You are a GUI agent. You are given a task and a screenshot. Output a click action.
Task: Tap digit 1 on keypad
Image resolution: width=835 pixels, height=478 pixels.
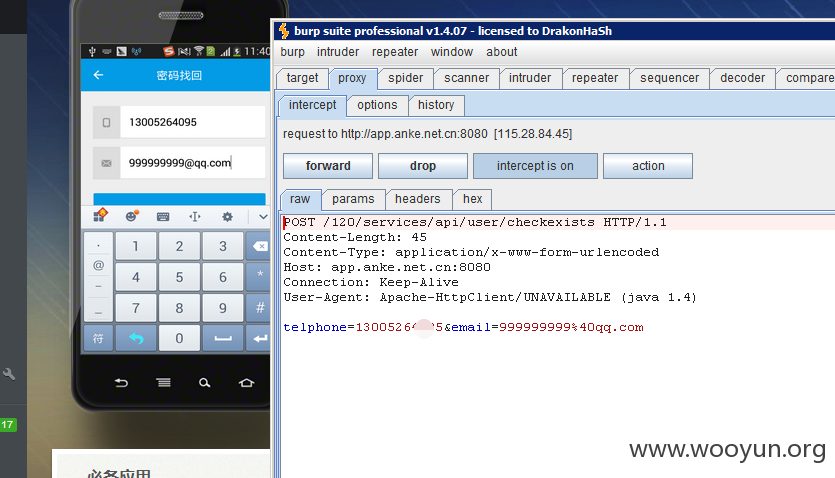pos(136,246)
